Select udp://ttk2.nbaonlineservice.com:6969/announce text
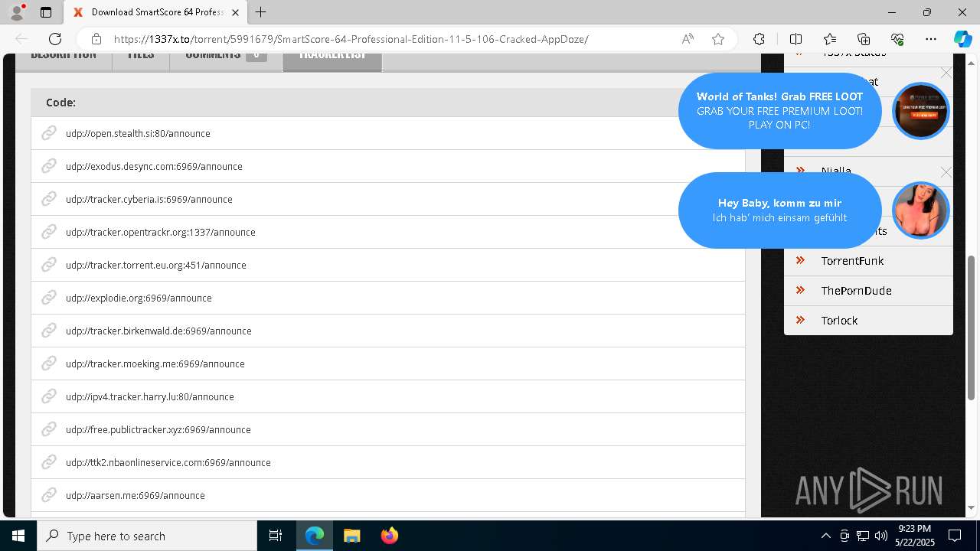 tap(168, 462)
